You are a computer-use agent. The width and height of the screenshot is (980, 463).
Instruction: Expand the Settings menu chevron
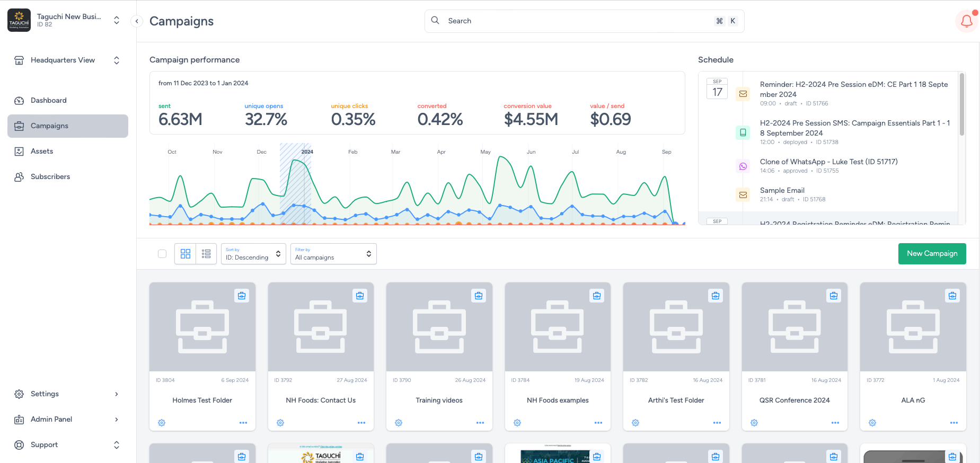[x=117, y=394]
